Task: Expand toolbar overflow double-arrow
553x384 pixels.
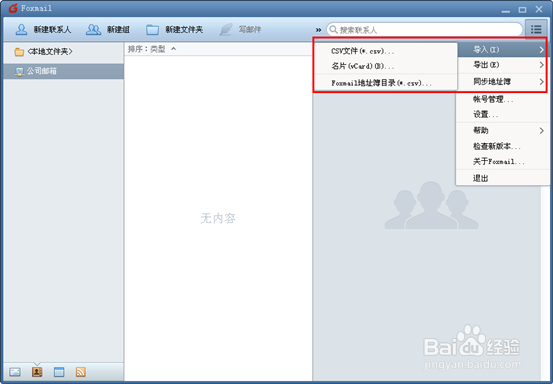Action: [318, 30]
